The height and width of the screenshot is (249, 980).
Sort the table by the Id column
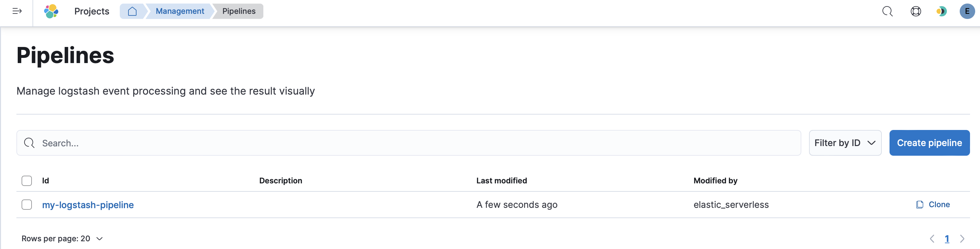46,180
